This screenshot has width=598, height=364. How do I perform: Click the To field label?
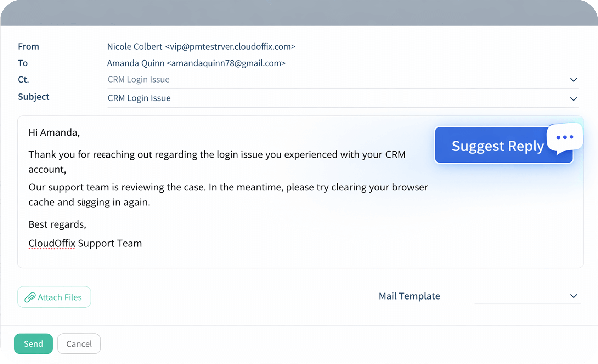coord(23,63)
